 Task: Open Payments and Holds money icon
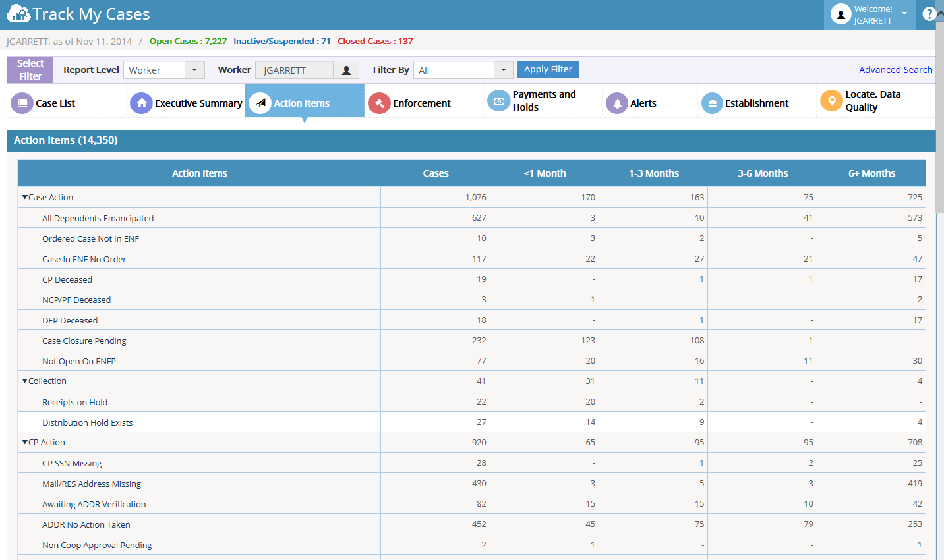coord(498,101)
